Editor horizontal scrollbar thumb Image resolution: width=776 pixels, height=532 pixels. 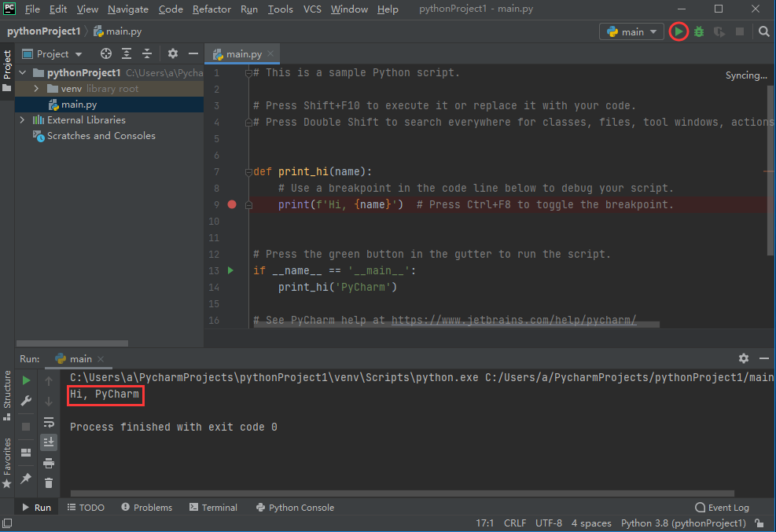pyautogui.click(x=457, y=325)
